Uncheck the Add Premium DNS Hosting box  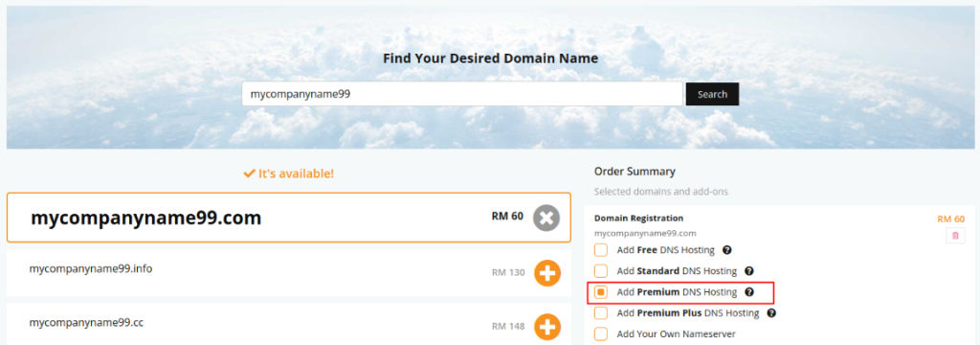coord(601,291)
